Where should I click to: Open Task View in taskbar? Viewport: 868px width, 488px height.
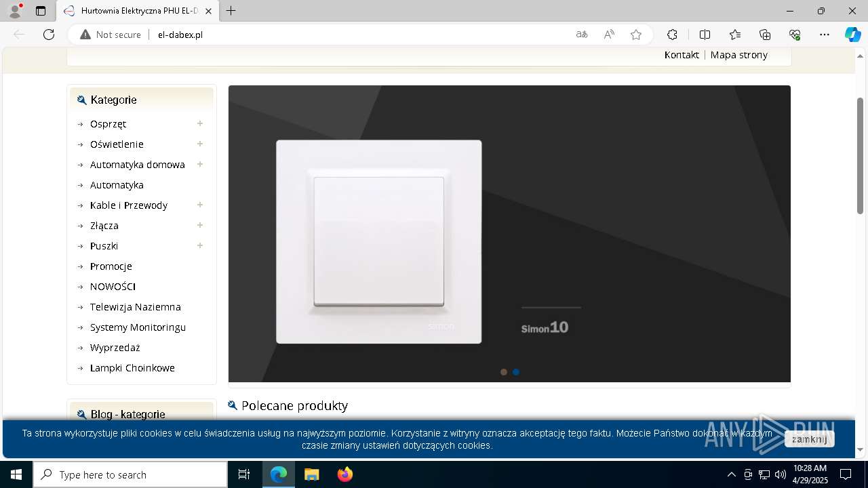point(244,474)
